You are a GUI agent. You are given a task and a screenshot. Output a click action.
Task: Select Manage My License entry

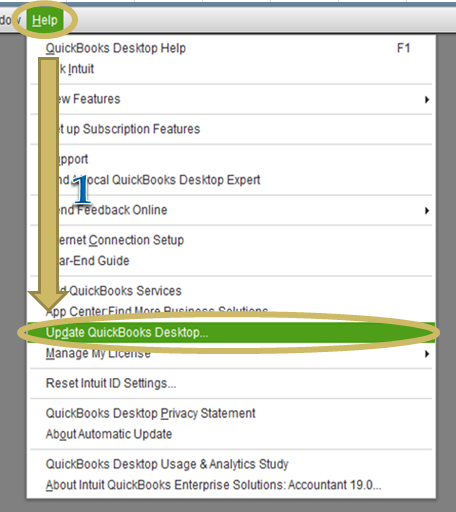pos(231,353)
